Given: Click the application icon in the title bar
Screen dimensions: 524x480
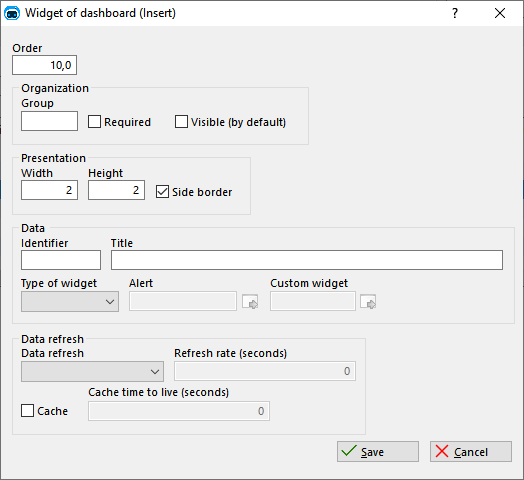Looking at the screenshot, I should click(12, 13).
